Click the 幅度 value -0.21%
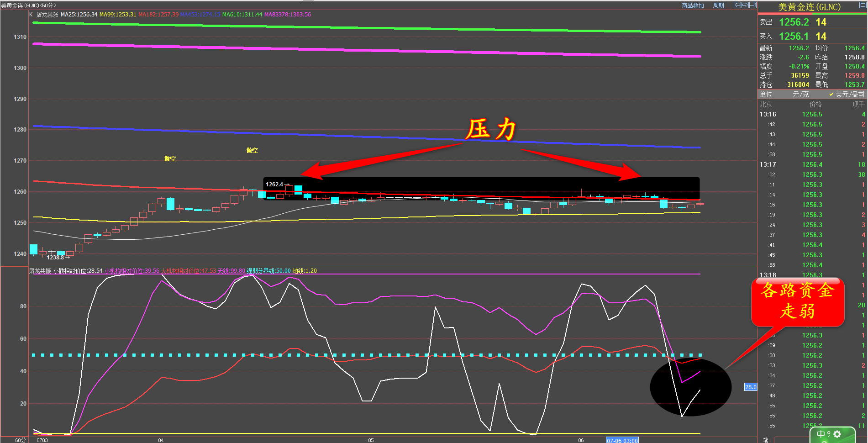Viewport: 868px width, 443px height. (799, 66)
